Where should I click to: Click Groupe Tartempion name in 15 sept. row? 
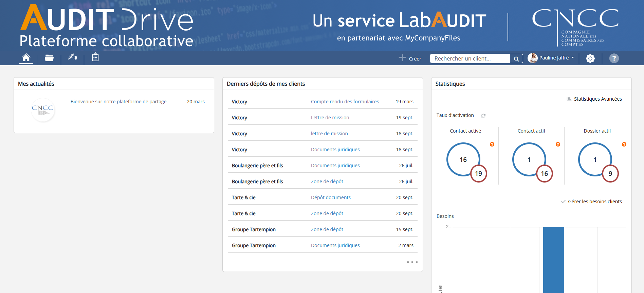pos(254,229)
